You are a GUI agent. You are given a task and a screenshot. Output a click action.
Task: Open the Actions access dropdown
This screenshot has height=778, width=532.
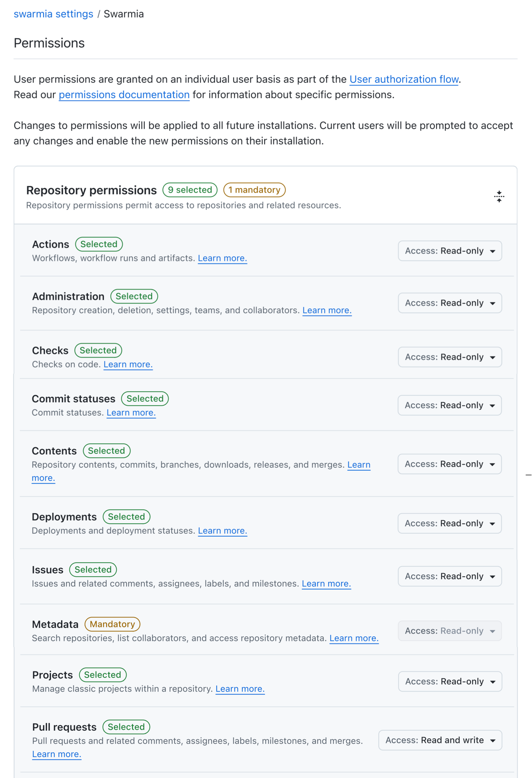coord(450,251)
